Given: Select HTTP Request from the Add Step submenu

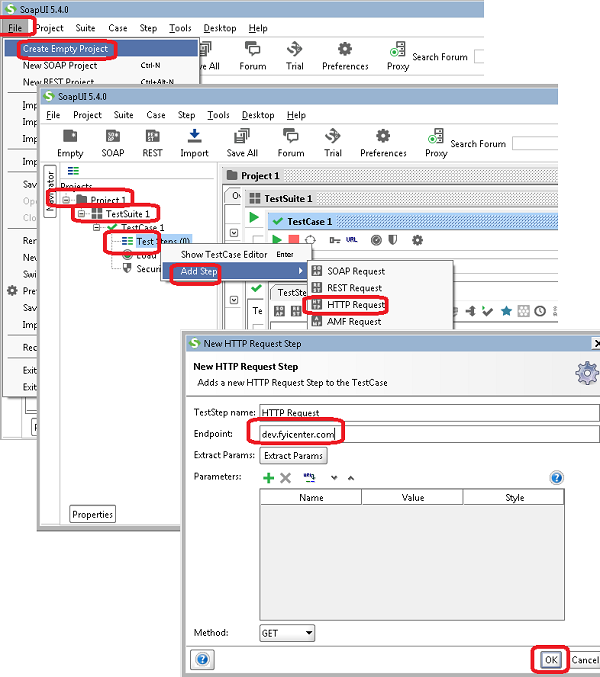Looking at the screenshot, I should pos(355,305).
